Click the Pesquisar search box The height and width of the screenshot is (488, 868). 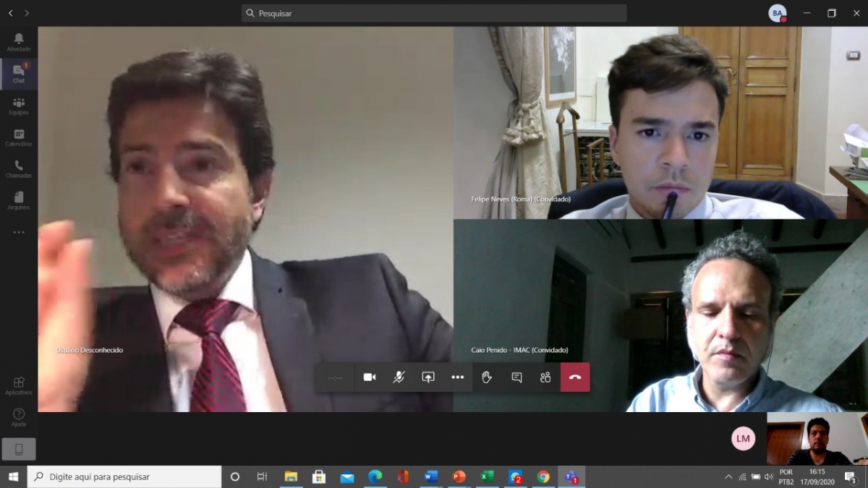(434, 13)
